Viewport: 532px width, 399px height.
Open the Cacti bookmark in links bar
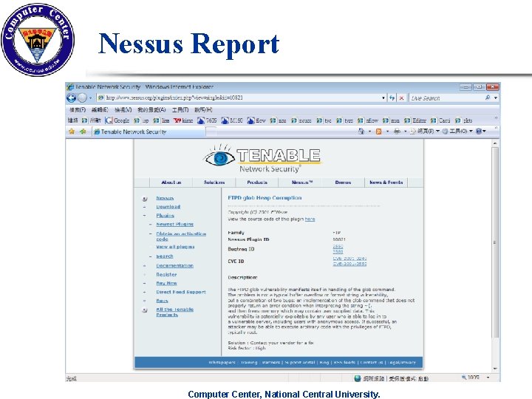pyautogui.click(x=440, y=120)
